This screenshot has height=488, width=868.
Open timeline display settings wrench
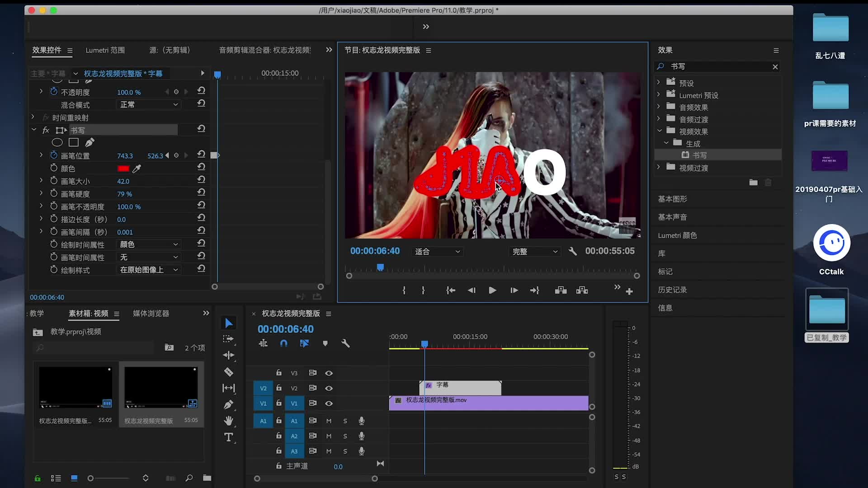pos(346,343)
